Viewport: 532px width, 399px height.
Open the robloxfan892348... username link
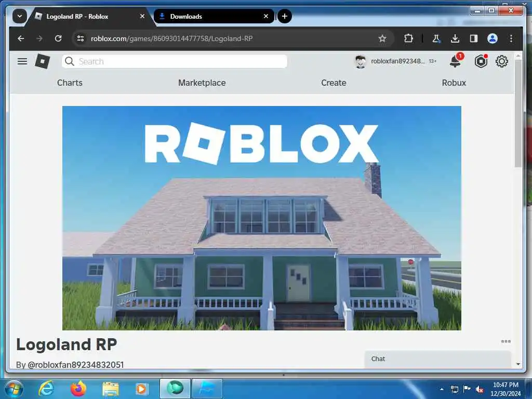397,61
